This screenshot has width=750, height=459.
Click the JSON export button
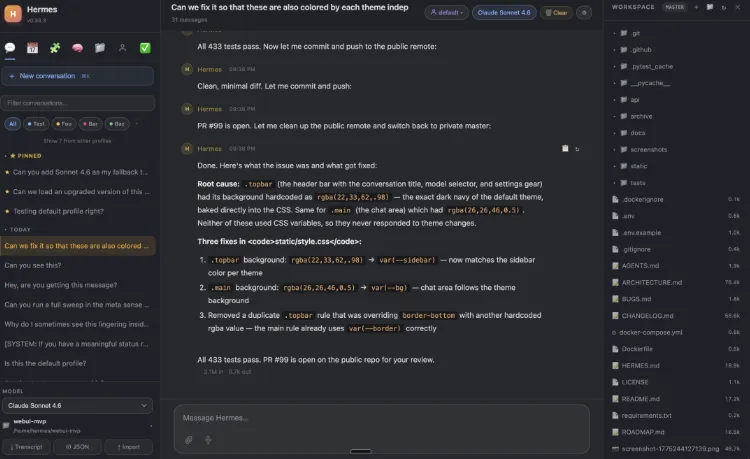point(77,447)
